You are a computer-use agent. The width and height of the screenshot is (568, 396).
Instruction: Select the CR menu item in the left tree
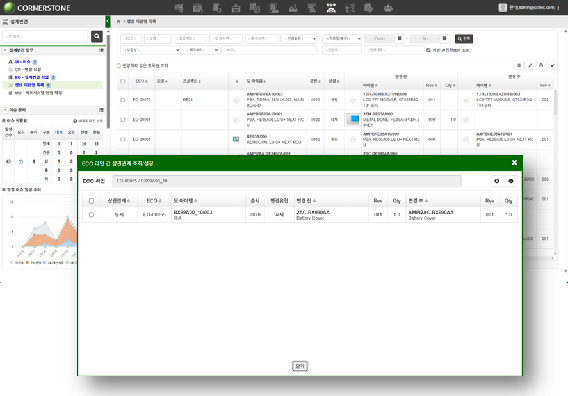point(28,70)
